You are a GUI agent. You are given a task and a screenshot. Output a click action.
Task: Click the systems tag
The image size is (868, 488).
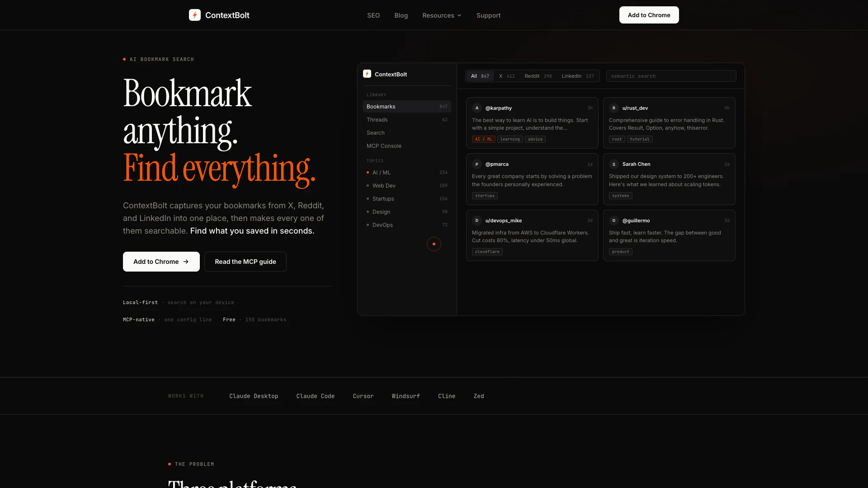tap(620, 196)
